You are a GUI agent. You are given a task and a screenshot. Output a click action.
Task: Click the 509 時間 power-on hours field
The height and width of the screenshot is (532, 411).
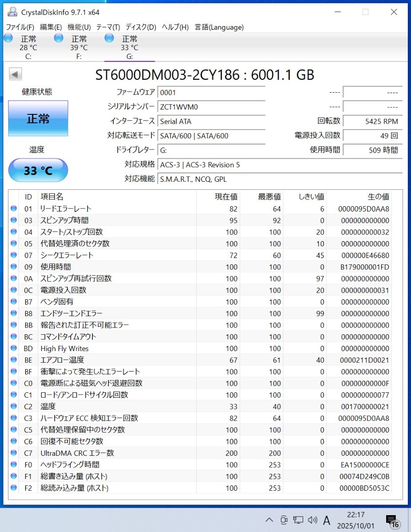(x=373, y=150)
